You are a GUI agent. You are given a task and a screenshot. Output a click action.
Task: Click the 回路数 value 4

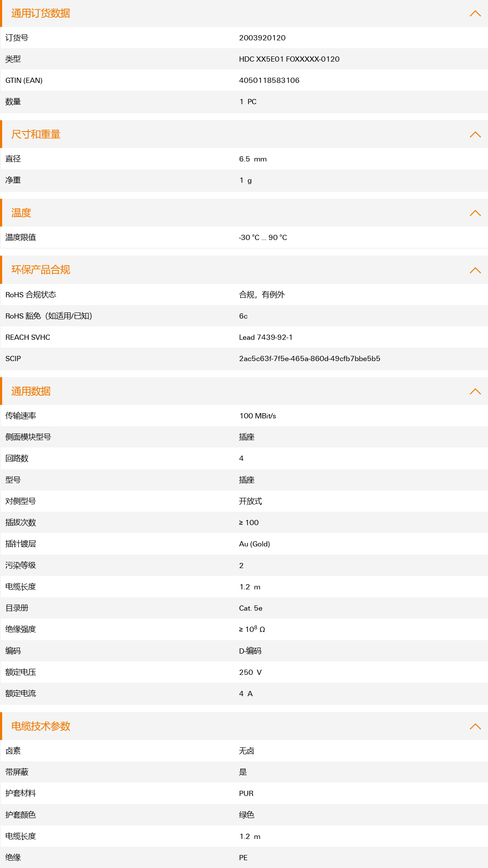click(x=241, y=458)
